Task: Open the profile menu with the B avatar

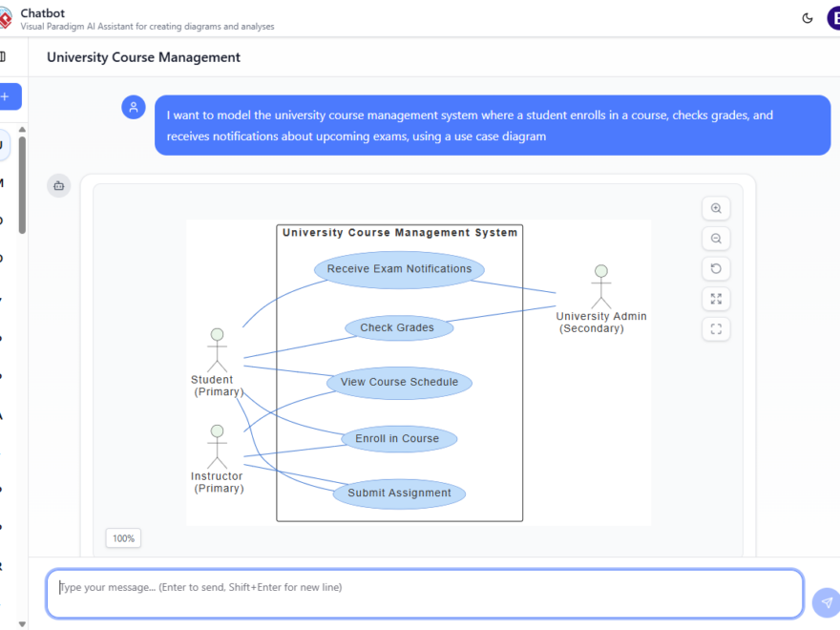Action: [x=833, y=17]
